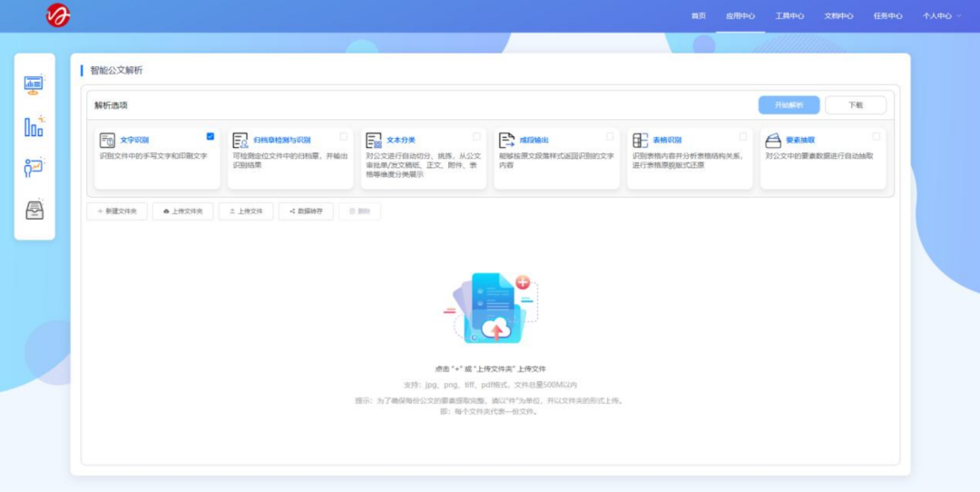
Task: Click the 上传文件夹 button
Action: [182, 212]
